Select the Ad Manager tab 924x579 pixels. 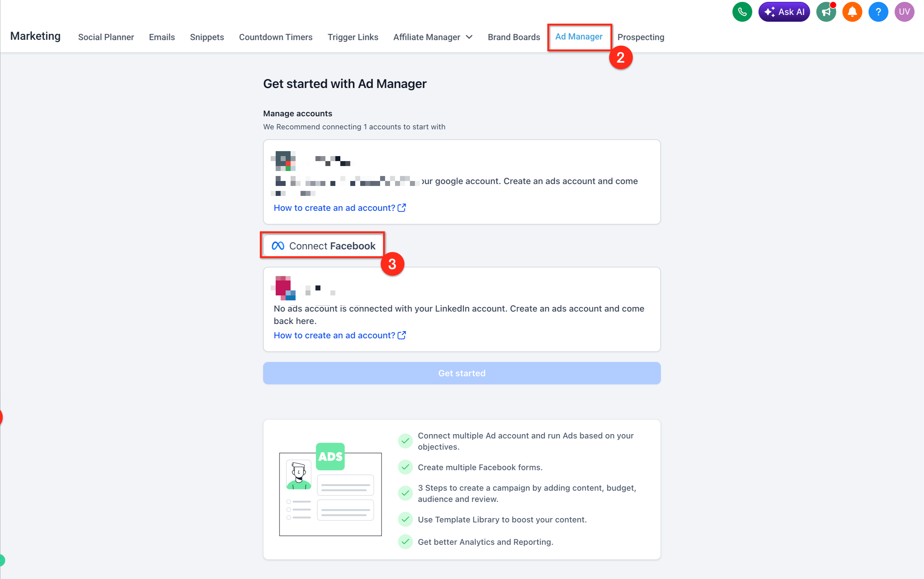[x=579, y=37]
